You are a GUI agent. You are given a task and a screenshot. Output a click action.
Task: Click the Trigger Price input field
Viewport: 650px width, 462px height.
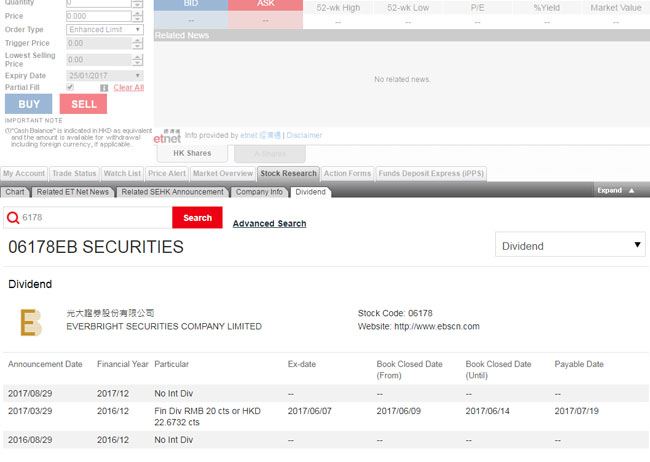tap(99, 43)
